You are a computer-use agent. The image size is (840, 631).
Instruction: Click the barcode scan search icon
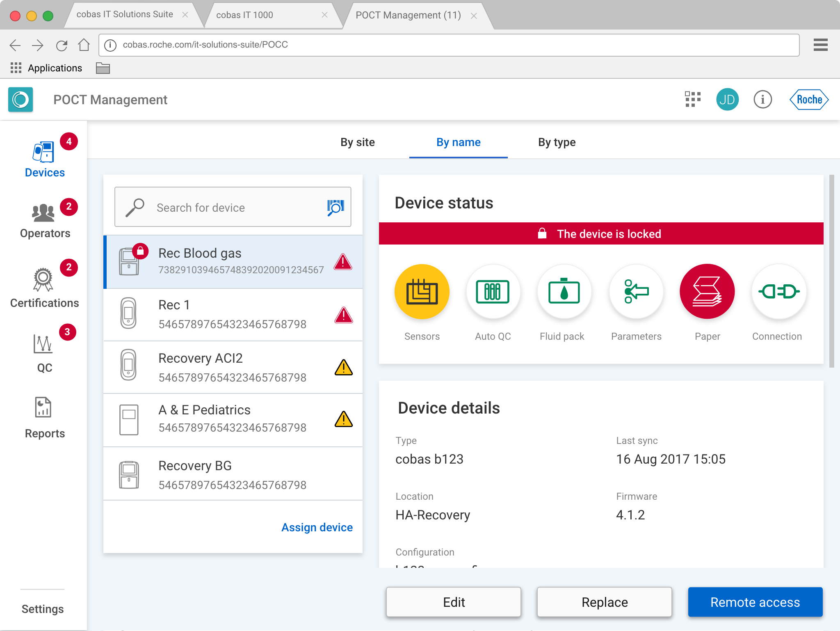pos(336,207)
